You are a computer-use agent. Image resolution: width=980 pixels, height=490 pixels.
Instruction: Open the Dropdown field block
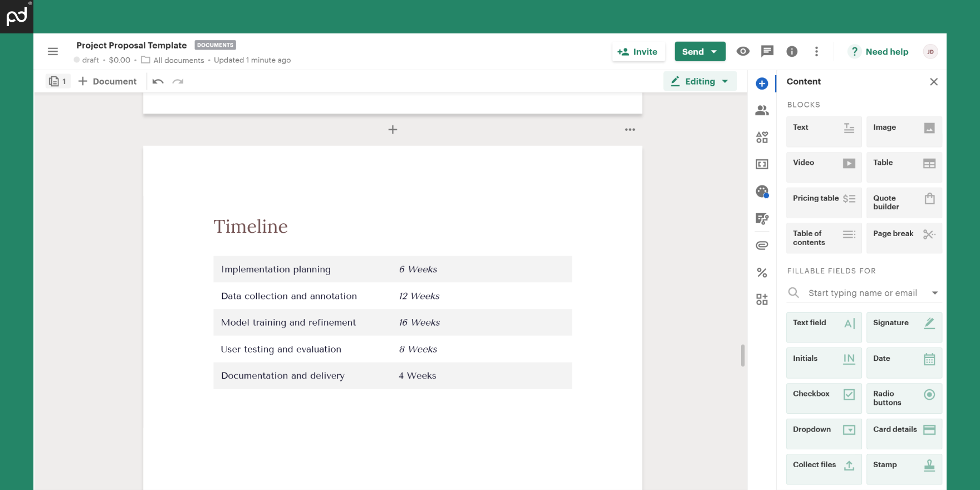pos(824,434)
